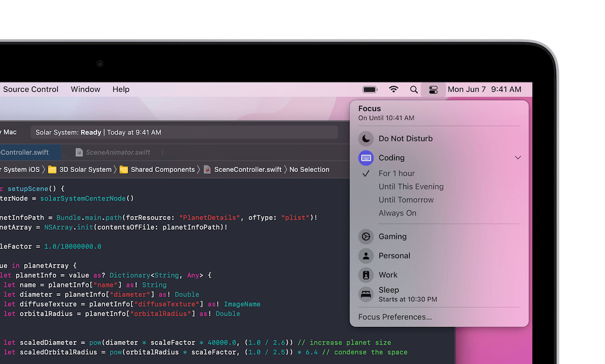Click the Coding focus keyboard icon
The width and height of the screenshot is (605, 364).
click(x=366, y=158)
